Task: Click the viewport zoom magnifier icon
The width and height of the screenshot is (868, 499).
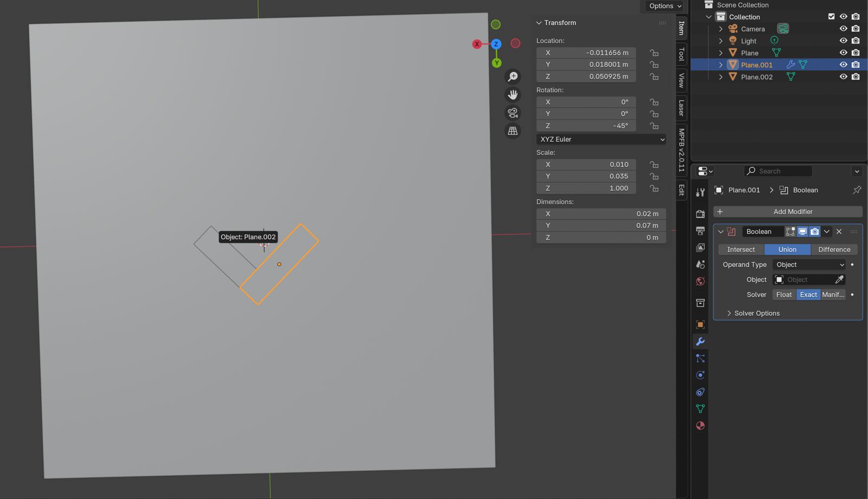Action: click(513, 76)
